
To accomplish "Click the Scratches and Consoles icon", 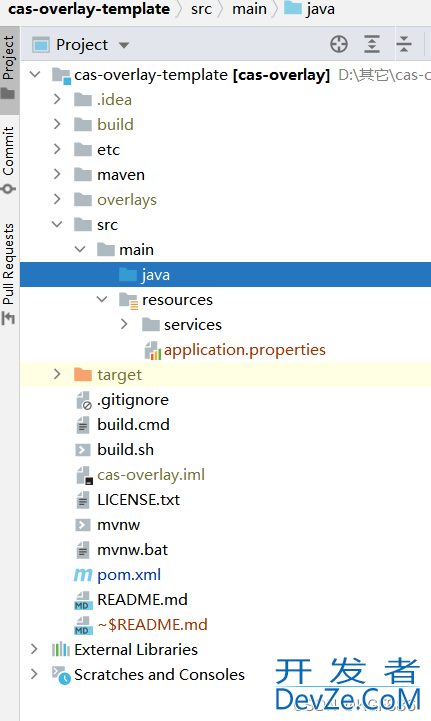I will [61, 675].
